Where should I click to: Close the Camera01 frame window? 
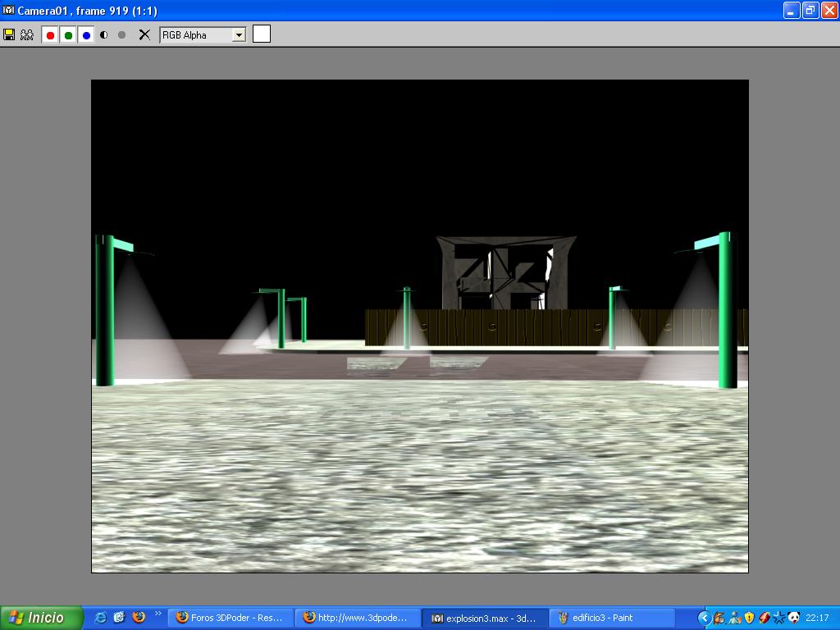(x=829, y=10)
